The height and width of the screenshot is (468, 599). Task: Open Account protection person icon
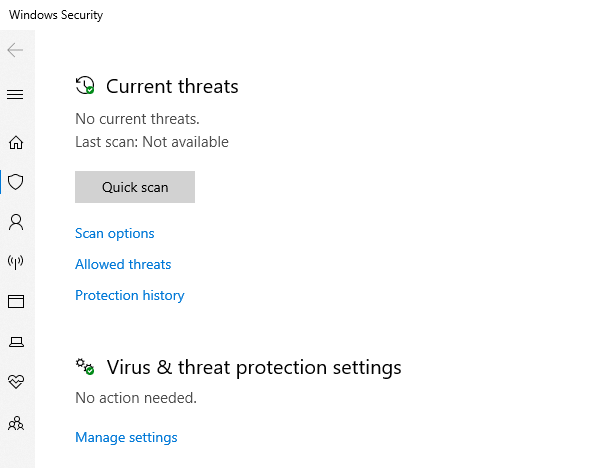(16, 222)
